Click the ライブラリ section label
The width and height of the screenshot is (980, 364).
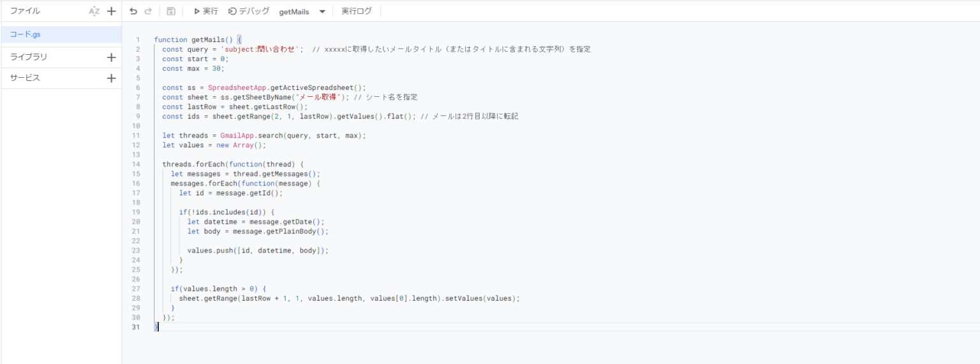point(29,57)
